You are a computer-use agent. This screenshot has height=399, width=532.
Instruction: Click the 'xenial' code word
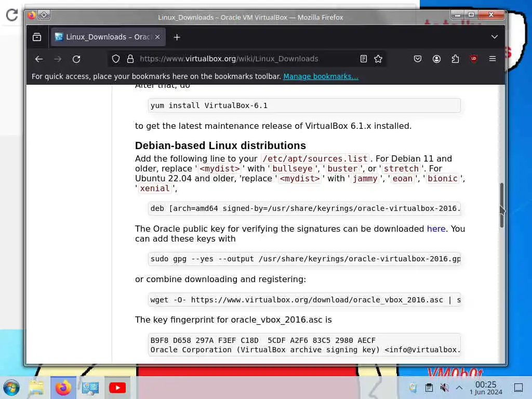155,188
